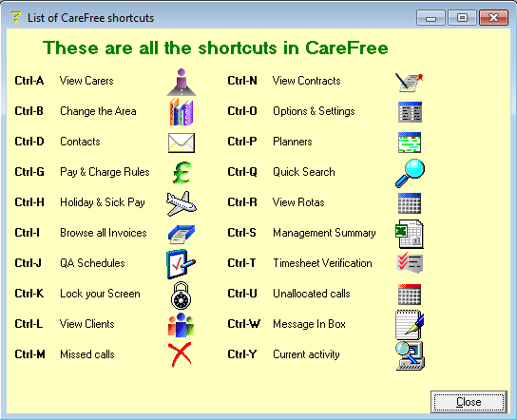Click the Current activity computer icon
This screenshot has height=420, width=517.
(411, 355)
